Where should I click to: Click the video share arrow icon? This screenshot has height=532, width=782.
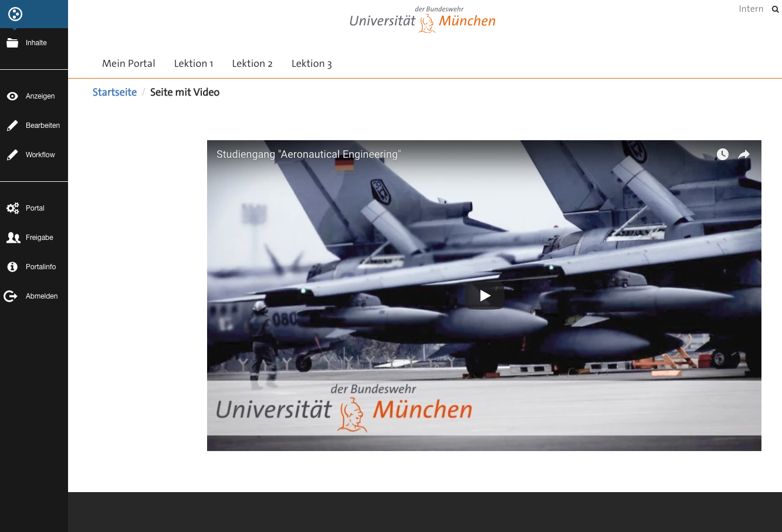point(744,154)
